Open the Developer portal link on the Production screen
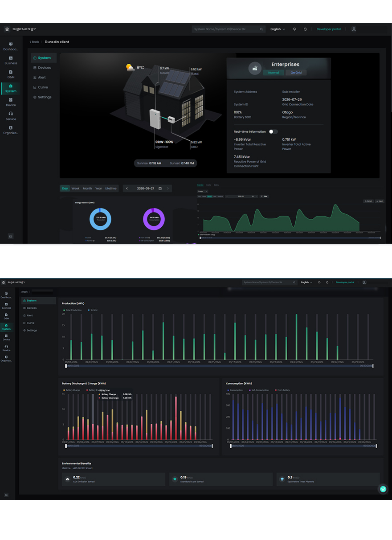Screen dimensions: 392x540 pos(345,282)
